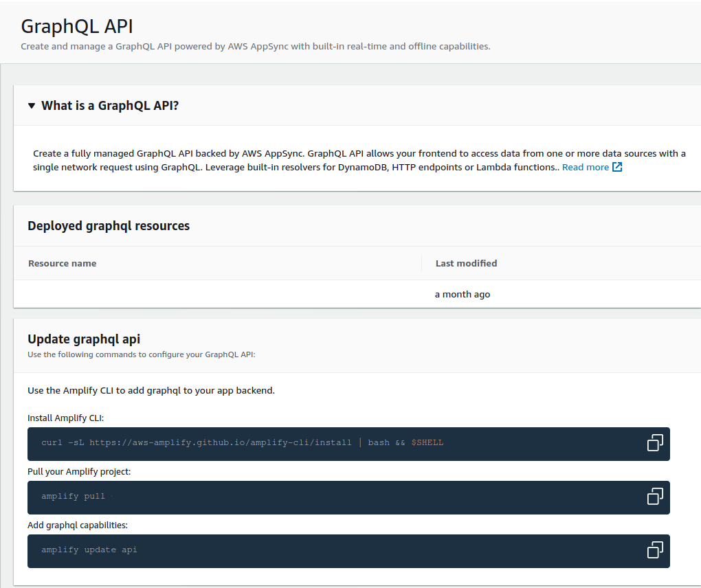Viewport: 701px width, 588px height.
Task: Click the copy icon next to the pull command block
Action: click(656, 497)
